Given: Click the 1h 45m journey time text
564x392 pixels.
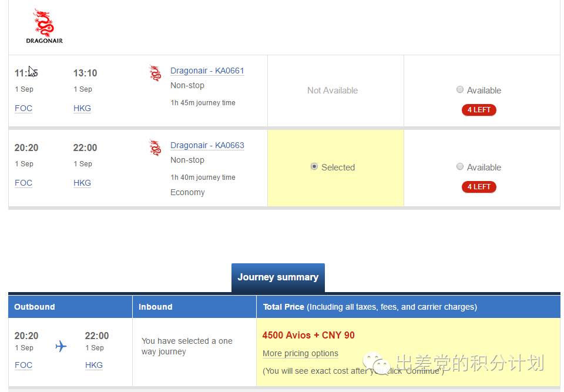Looking at the screenshot, I should pyautogui.click(x=203, y=103).
